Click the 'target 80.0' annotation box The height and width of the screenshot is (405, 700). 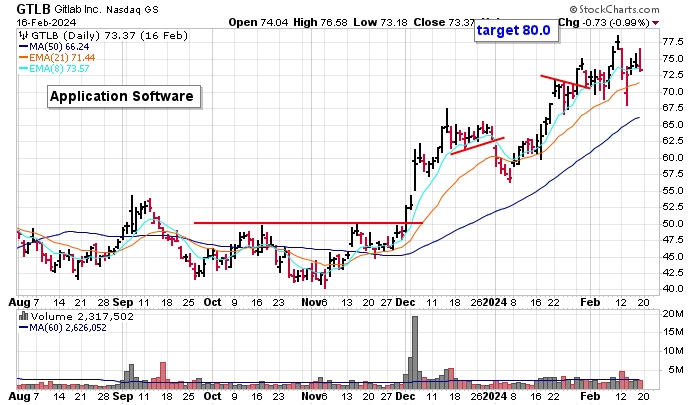pyautogui.click(x=516, y=30)
